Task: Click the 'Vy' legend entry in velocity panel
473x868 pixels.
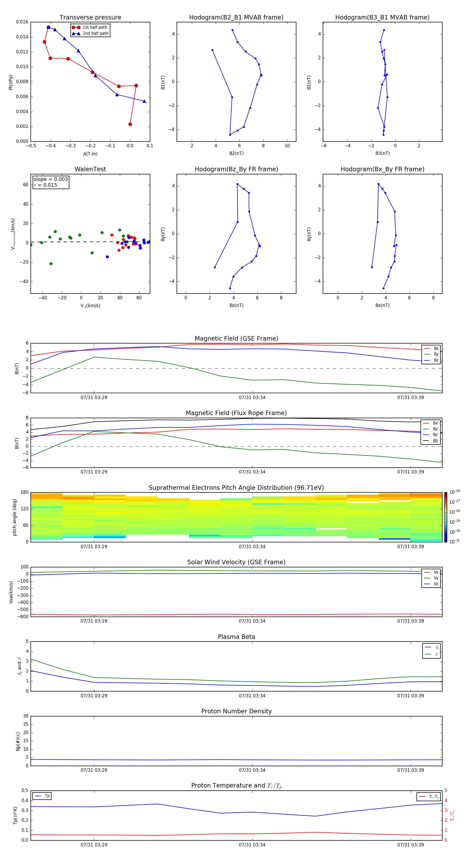Action: (431, 578)
